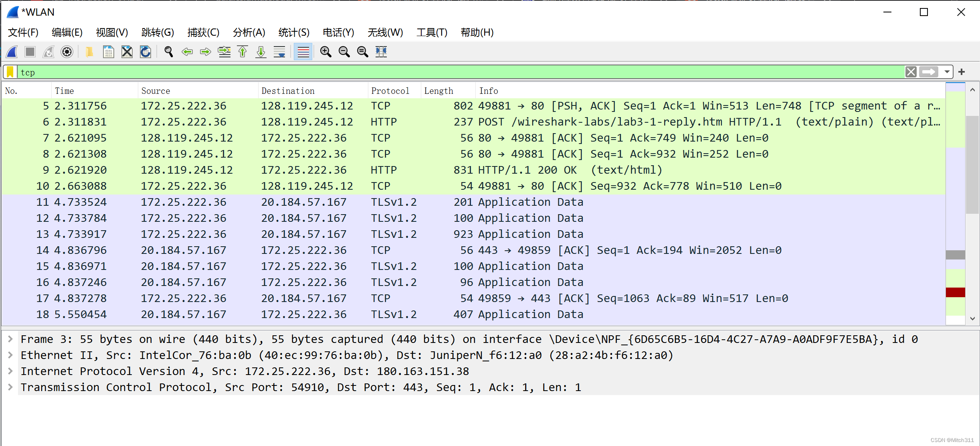Screen dimensions: 980x446
Task: Click the reload capture file icon
Action: 145,52
